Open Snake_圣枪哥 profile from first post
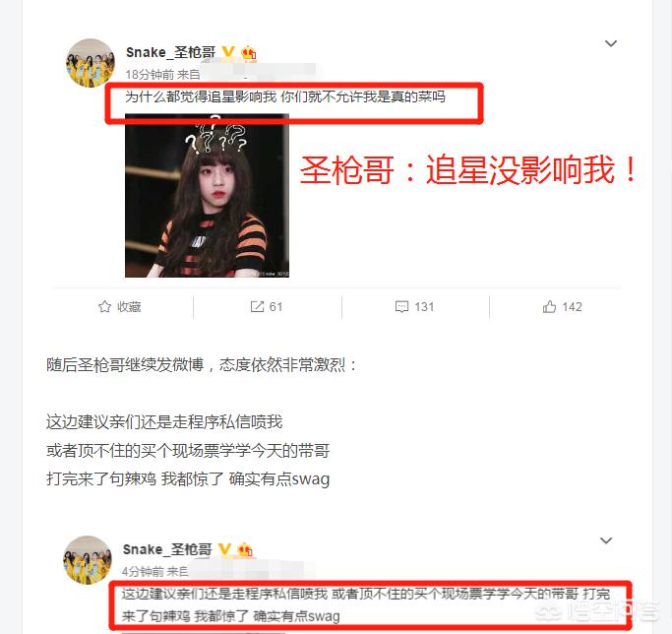Screen dimensions: 672x634 point(170,52)
